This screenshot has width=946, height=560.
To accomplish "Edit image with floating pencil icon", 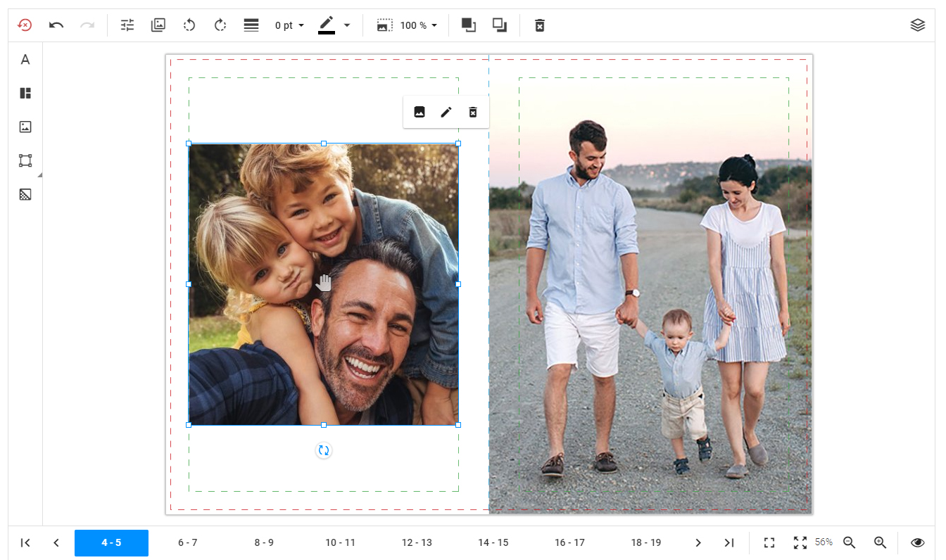I will pyautogui.click(x=446, y=112).
